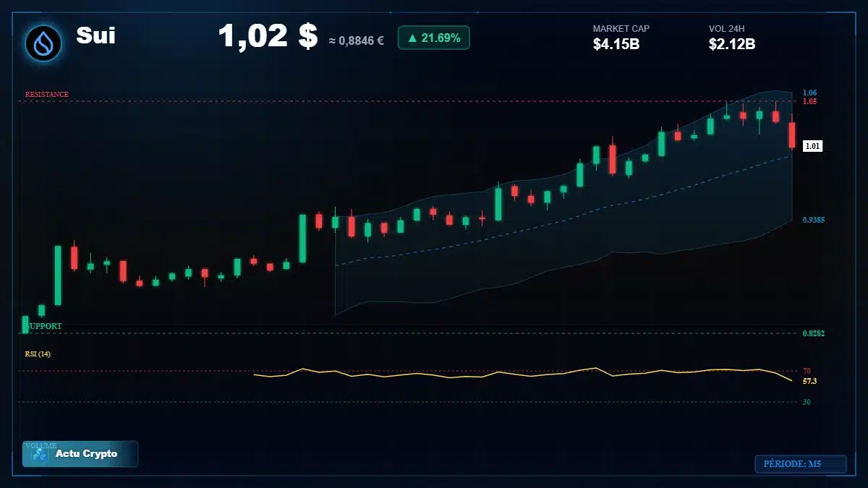Click the ≈ 0,8846 € euro price
Viewport: 868px width, 488px height.
tap(357, 40)
